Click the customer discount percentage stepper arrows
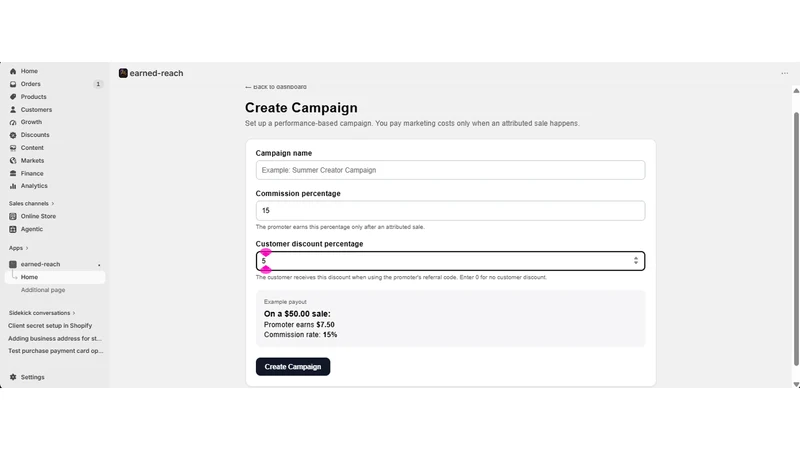Viewport: 800px width, 450px height. [636, 261]
